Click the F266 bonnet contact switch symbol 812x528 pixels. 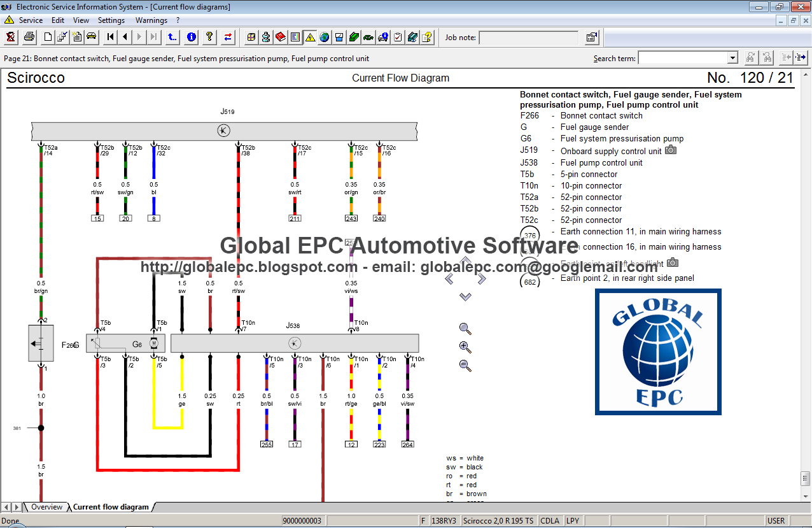click(x=41, y=343)
